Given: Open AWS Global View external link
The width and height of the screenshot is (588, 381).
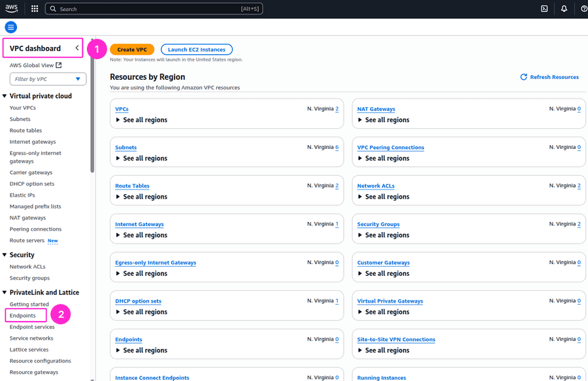Looking at the screenshot, I should pos(33,65).
